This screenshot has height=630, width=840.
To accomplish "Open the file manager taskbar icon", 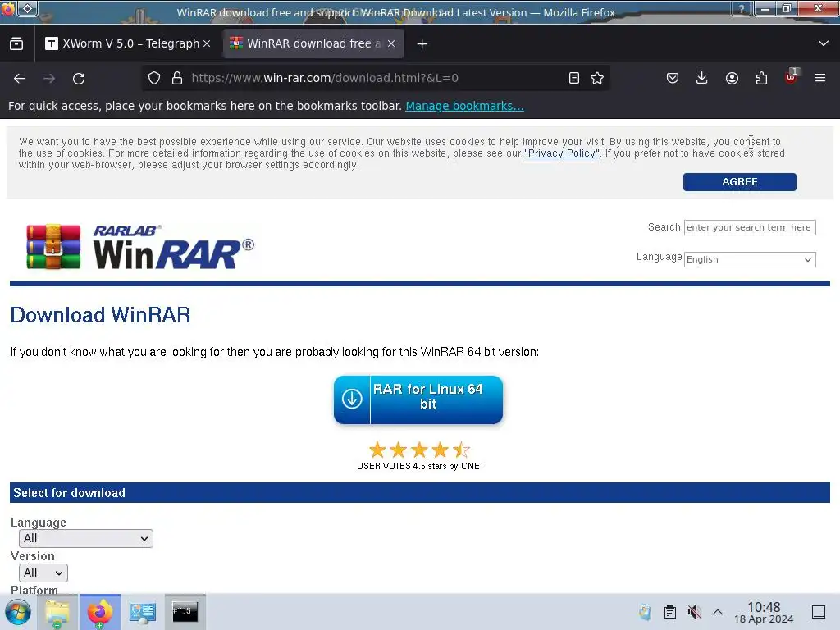I will coord(57,612).
